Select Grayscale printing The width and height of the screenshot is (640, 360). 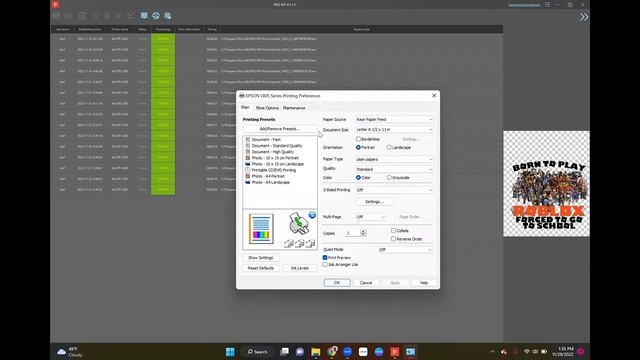tap(389, 178)
